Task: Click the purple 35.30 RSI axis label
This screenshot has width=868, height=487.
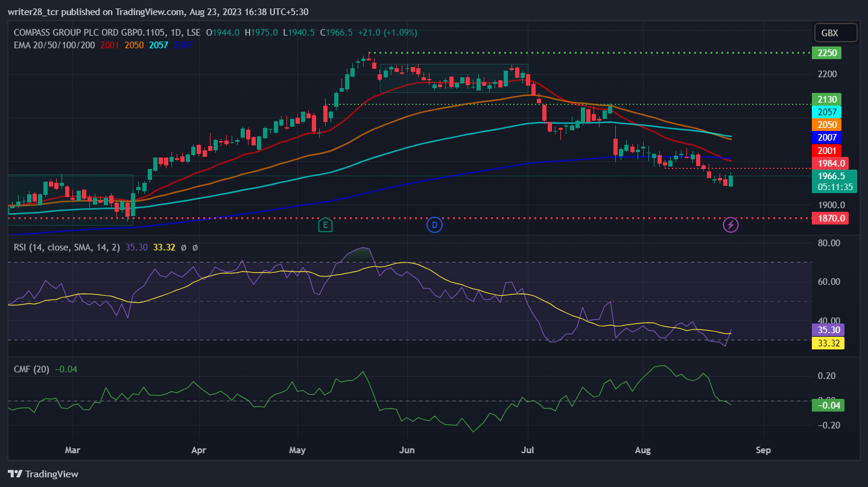Action: coord(828,329)
